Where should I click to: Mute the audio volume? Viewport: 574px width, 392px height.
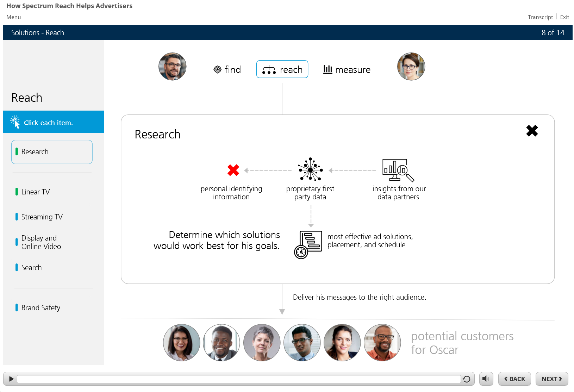(486, 379)
